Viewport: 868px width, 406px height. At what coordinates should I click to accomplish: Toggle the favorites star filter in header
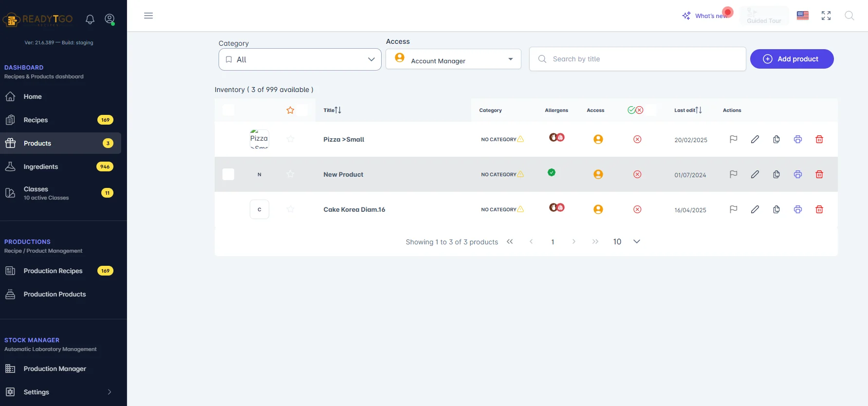[x=291, y=110]
